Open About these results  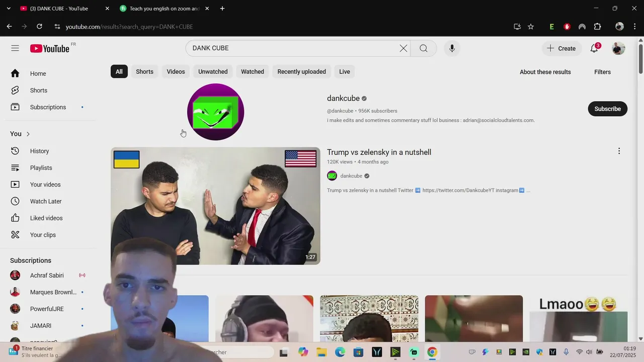pyautogui.click(x=545, y=72)
